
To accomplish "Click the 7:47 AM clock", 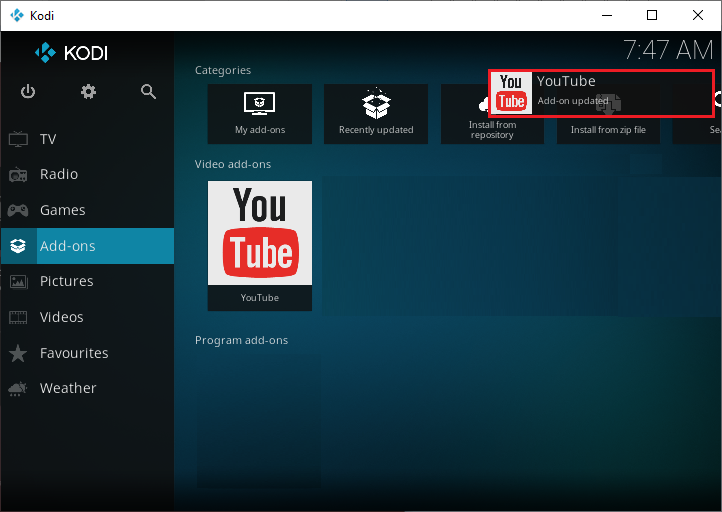I will (669, 49).
